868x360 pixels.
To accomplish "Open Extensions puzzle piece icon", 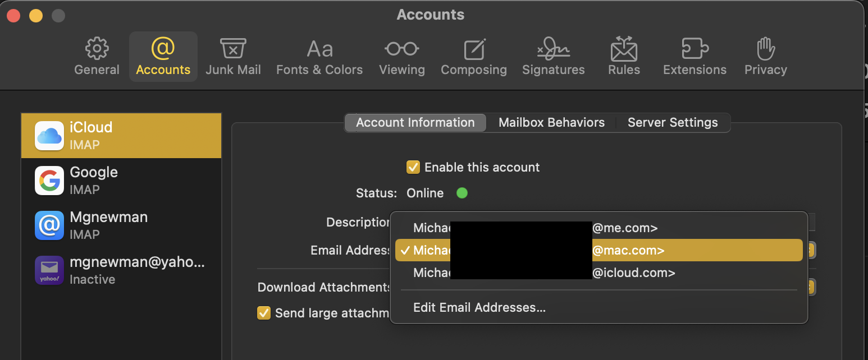I will pos(695,49).
